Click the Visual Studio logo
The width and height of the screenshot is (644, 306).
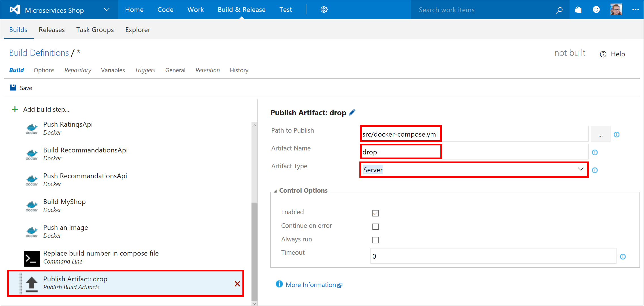tap(14, 9)
